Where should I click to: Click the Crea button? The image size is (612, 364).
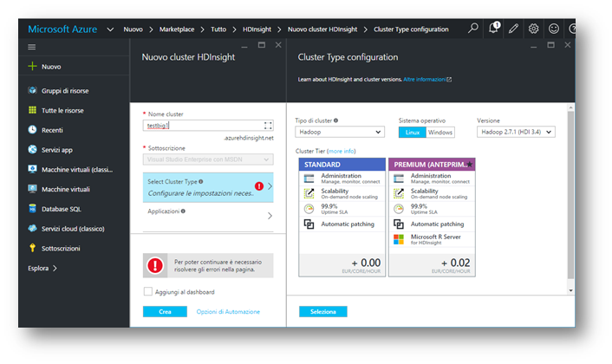(165, 311)
